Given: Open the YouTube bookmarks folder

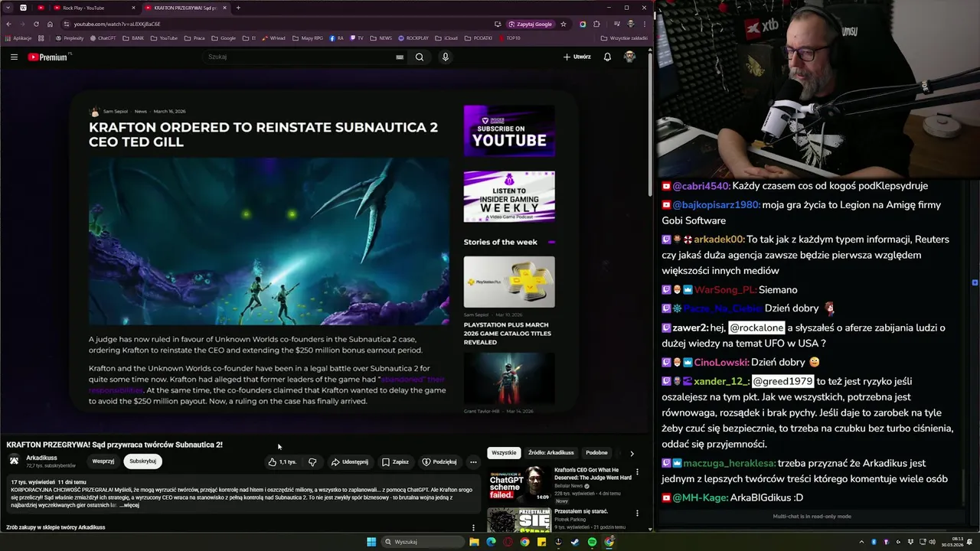Looking at the screenshot, I should pyautogui.click(x=164, y=37).
